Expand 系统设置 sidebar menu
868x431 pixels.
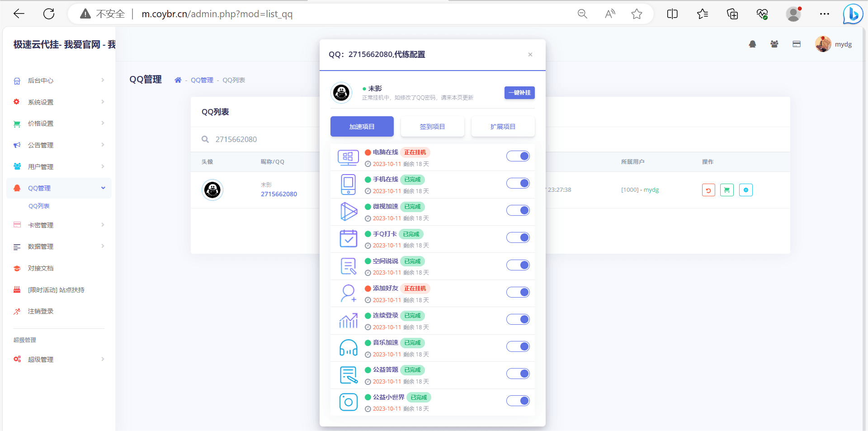click(59, 102)
